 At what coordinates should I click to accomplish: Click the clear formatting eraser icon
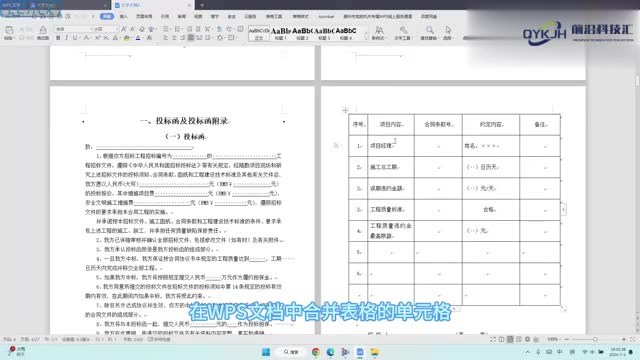(142, 29)
